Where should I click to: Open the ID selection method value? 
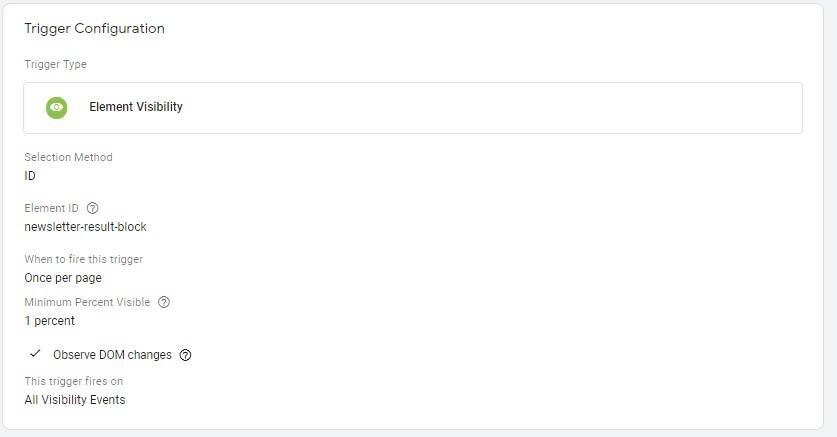pos(30,176)
